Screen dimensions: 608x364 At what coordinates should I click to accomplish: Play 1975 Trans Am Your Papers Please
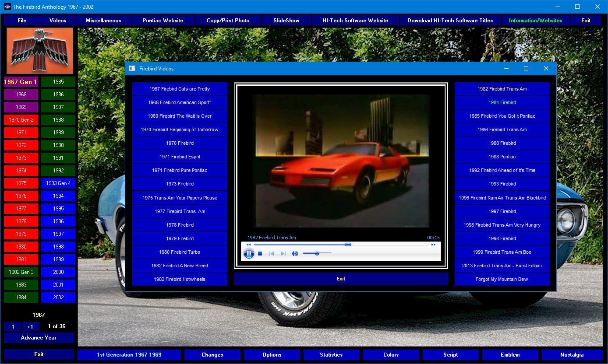(180, 198)
